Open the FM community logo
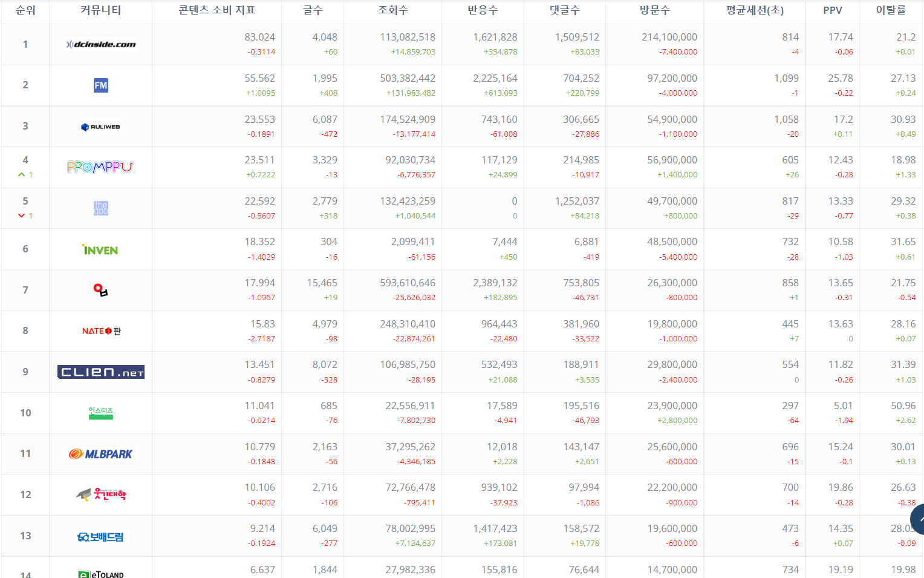Viewport: 924px width, 578px height. click(x=100, y=85)
